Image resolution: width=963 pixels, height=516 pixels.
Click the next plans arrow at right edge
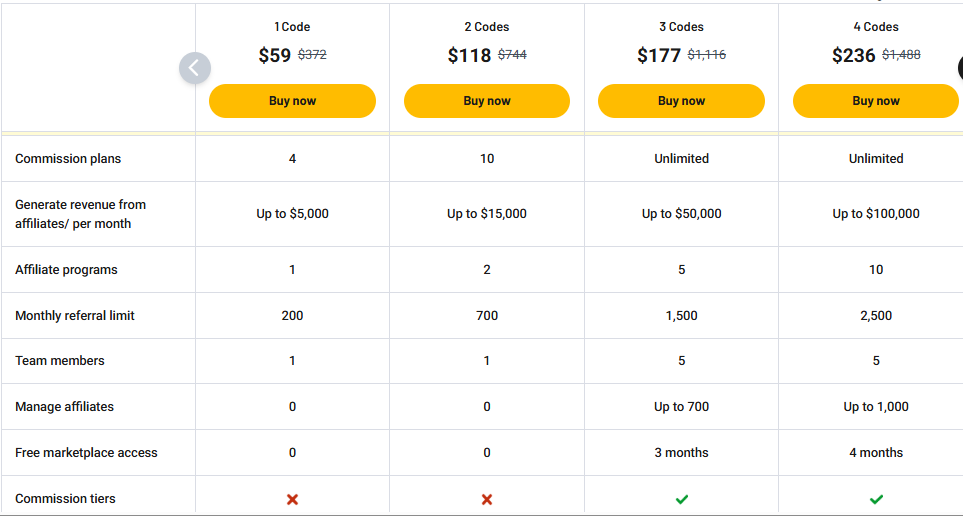pyautogui.click(x=961, y=68)
